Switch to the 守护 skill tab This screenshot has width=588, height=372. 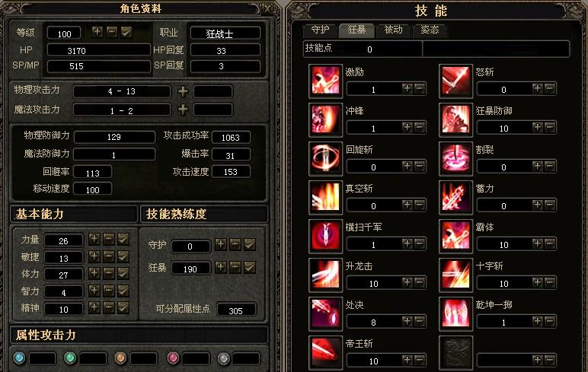click(x=320, y=30)
